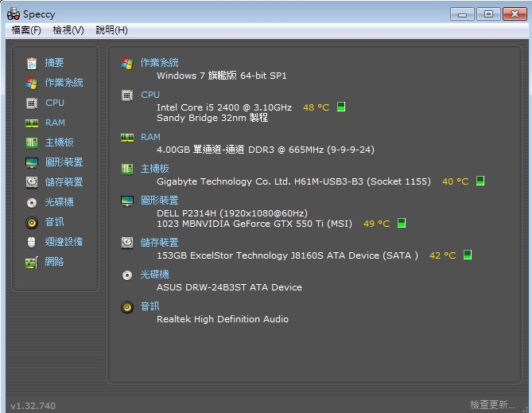Click the 光碟機 heading link in summary
Screen dimensions: 532x413
pos(155,275)
